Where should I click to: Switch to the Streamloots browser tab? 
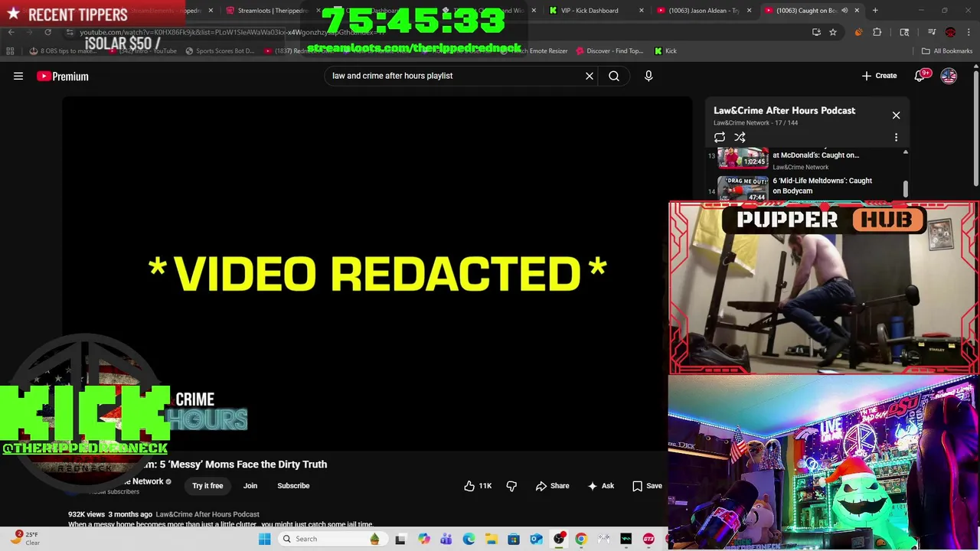coord(268,11)
